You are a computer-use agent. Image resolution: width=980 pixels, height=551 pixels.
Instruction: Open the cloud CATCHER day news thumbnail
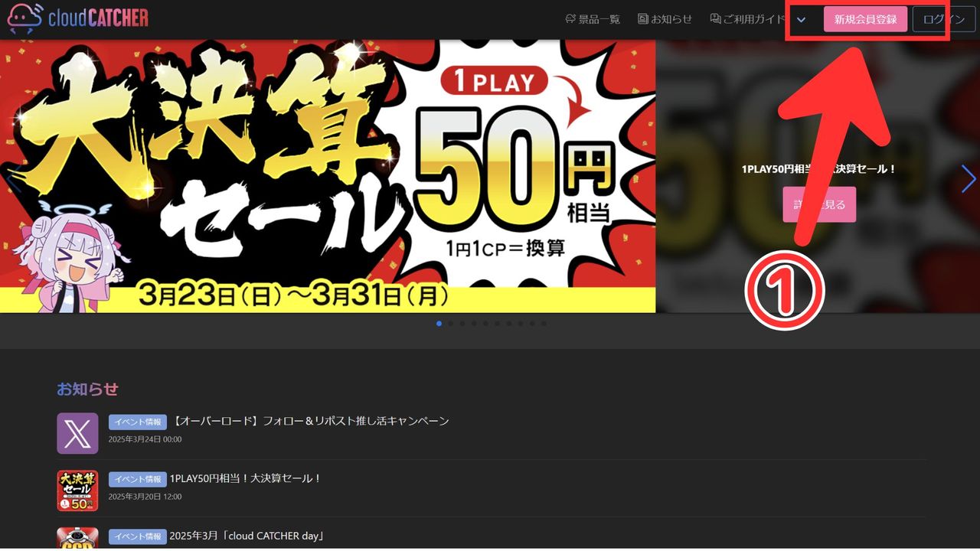[x=77, y=538]
